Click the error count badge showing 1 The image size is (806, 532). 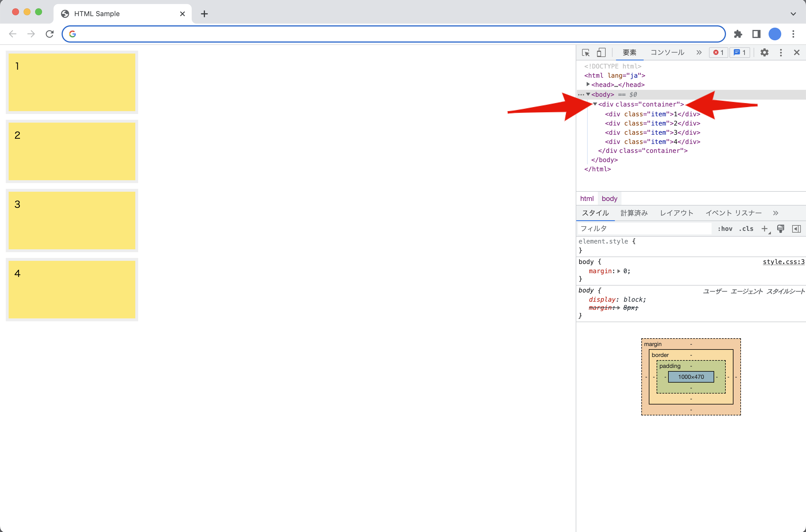click(718, 52)
